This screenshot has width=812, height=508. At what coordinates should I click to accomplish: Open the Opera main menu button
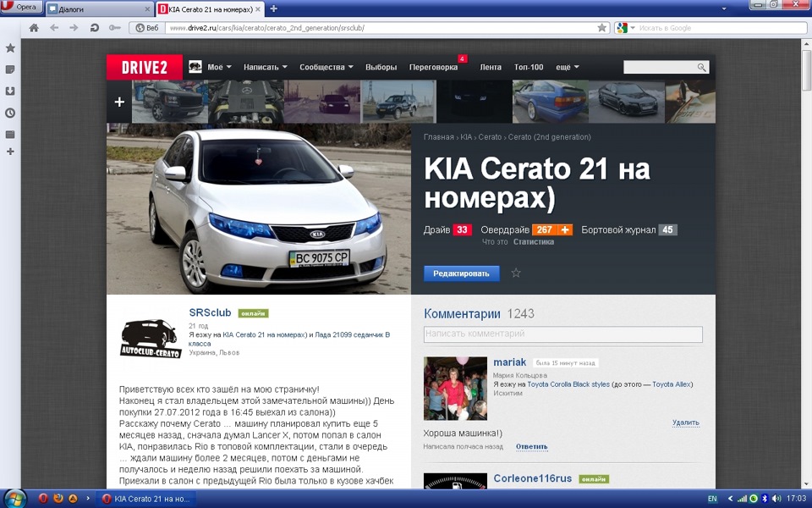coord(20,8)
